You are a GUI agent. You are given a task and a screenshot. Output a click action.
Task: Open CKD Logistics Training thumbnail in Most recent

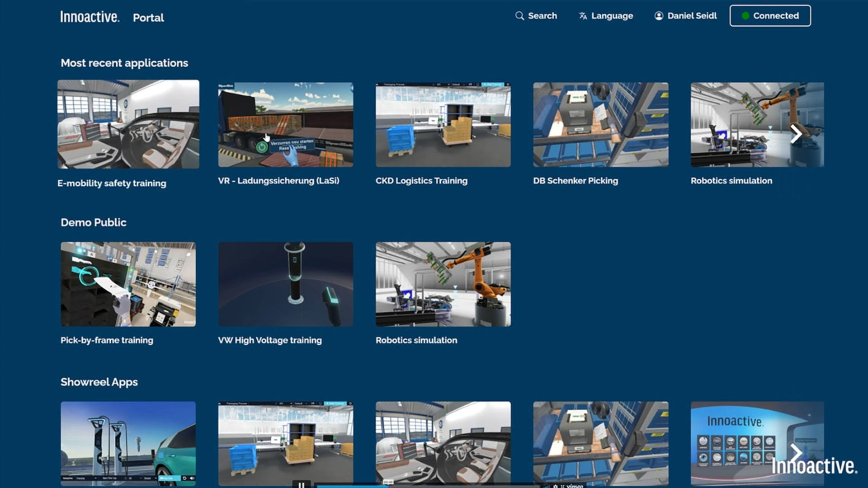(x=443, y=125)
